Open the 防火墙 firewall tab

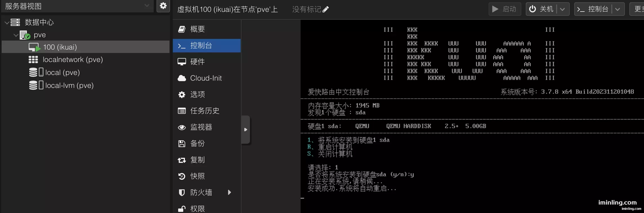[207, 192]
